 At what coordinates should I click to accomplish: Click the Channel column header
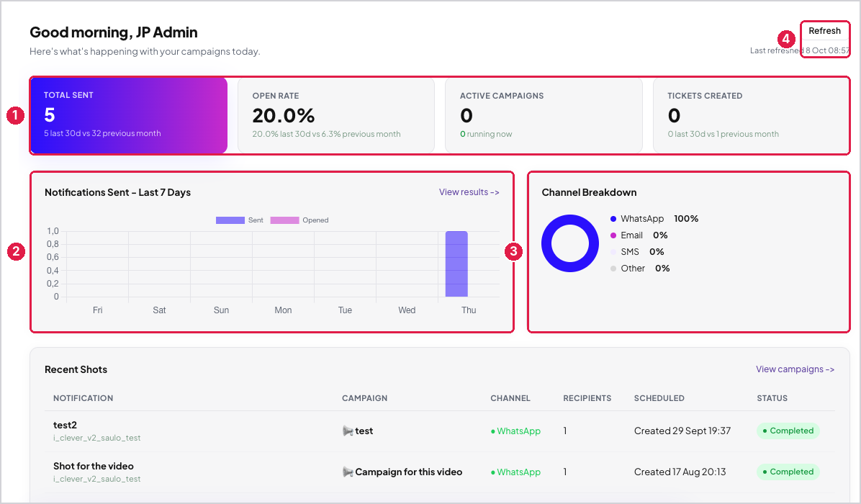[510, 398]
